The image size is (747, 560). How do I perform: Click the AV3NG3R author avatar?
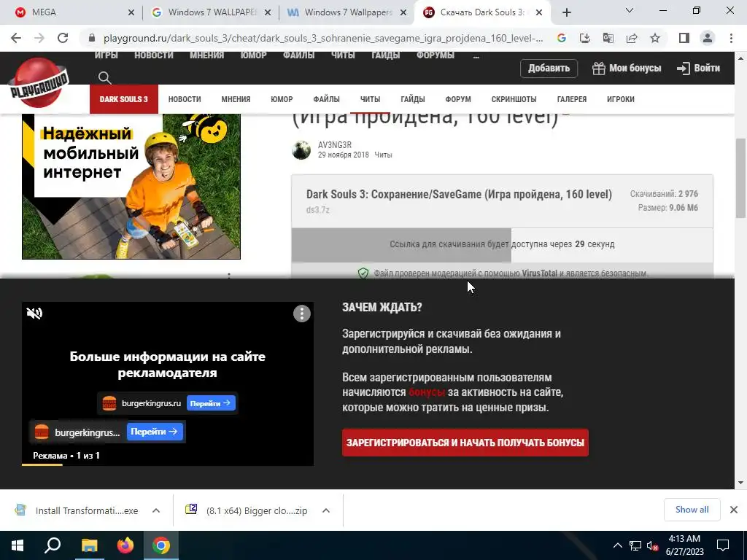coord(301,150)
